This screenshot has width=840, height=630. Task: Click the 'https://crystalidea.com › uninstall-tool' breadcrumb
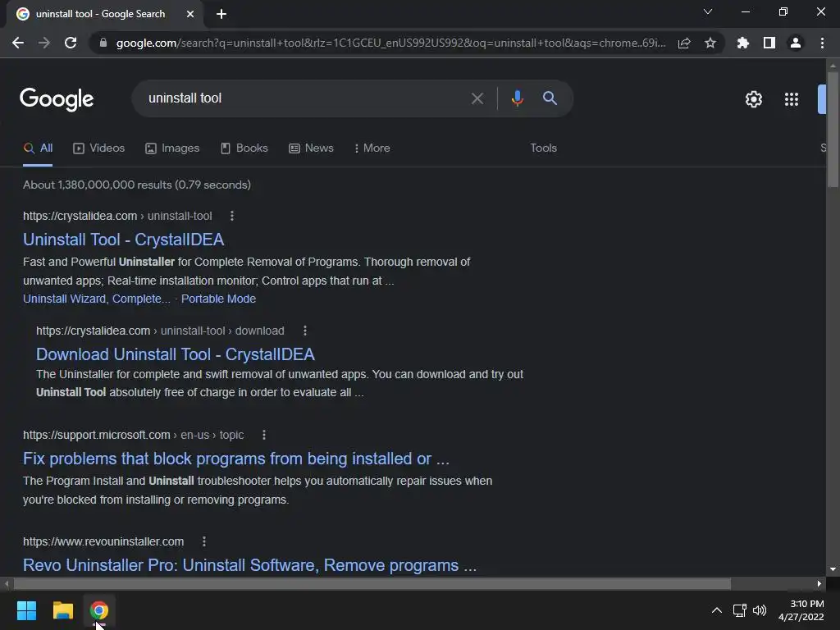117,216
